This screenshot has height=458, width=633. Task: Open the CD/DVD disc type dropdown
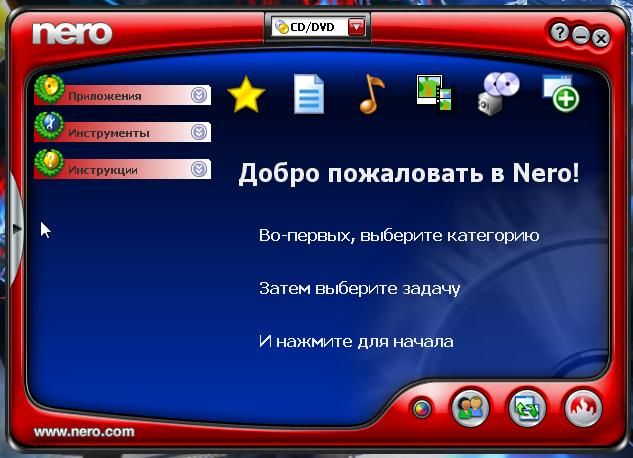356,28
